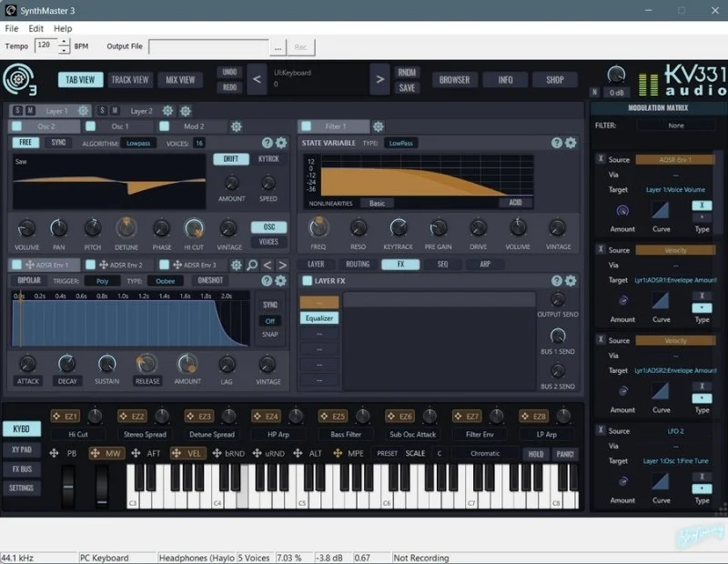The width and height of the screenshot is (728, 564).
Task: Open the filter Type LowPass dropdown
Action: click(400, 143)
